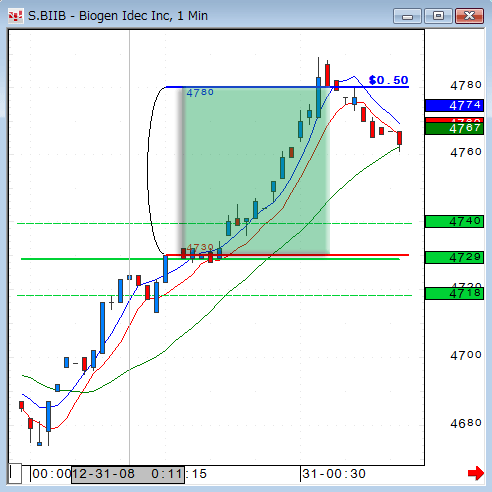Image resolution: width=492 pixels, height=492 pixels.
Task: Click the dark green 4767 price label
Action: click(454, 128)
